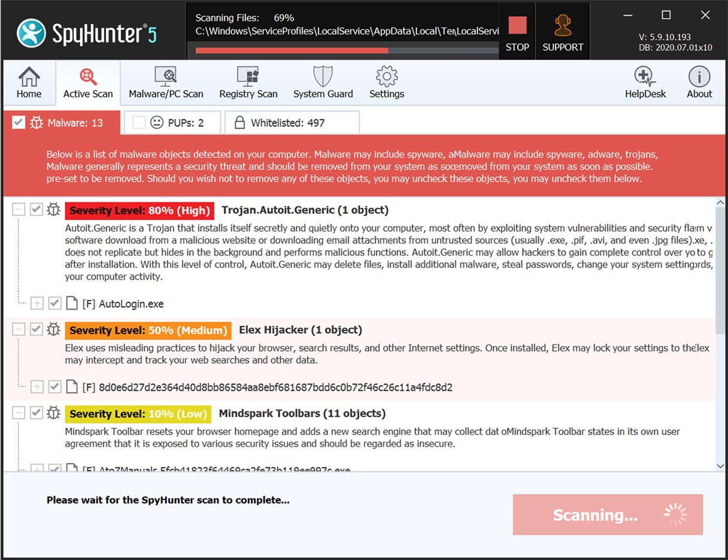Screen dimensions: 728x560
Task: Click the Scanning... button
Action: (607, 514)
